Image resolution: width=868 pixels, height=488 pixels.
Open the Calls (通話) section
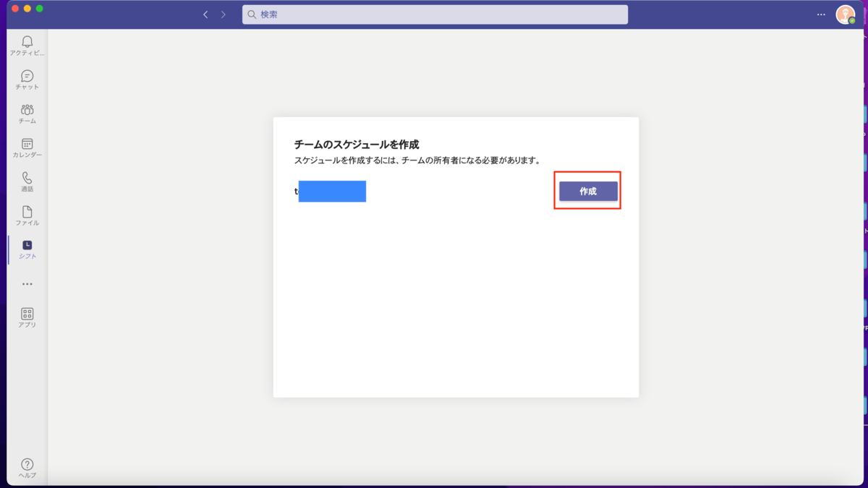[x=27, y=182]
